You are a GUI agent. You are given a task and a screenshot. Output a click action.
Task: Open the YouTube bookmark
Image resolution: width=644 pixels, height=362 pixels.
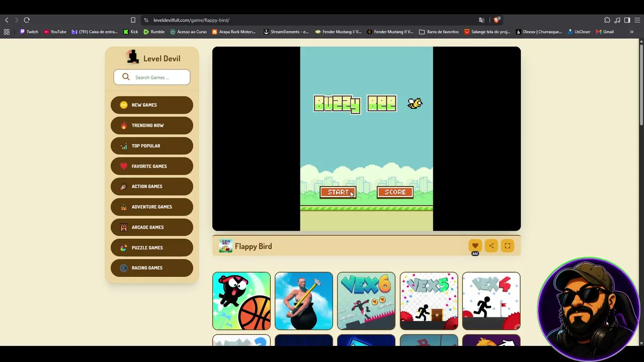click(55, 32)
